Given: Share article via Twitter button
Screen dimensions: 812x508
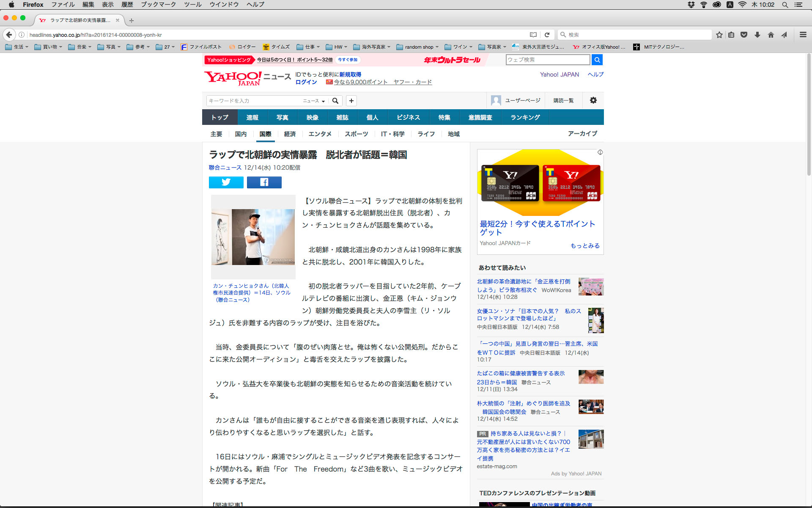Looking at the screenshot, I should [x=226, y=182].
